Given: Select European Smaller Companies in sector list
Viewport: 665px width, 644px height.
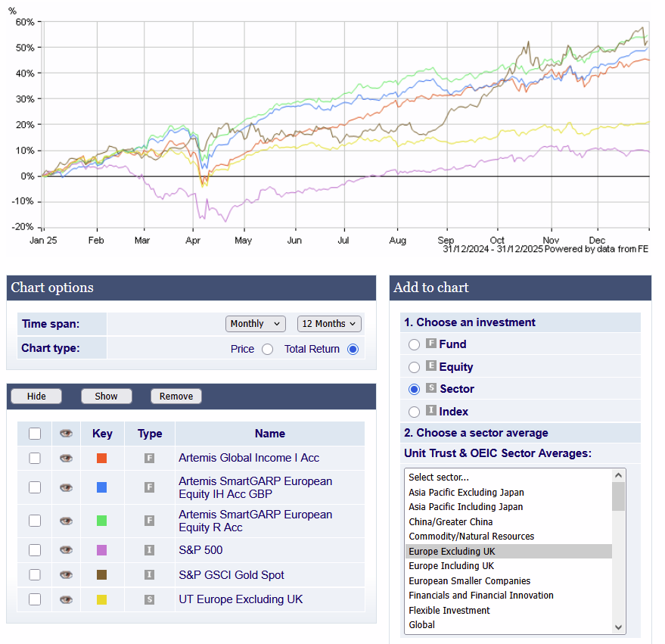Looking at the screenshot, I should [x=469, y=581].
